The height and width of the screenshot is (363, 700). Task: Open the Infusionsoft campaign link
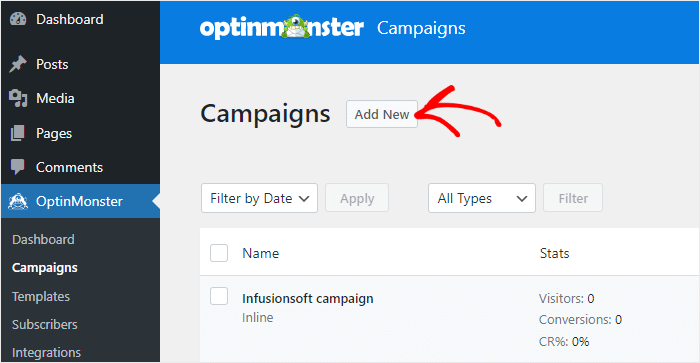[308, 299]
